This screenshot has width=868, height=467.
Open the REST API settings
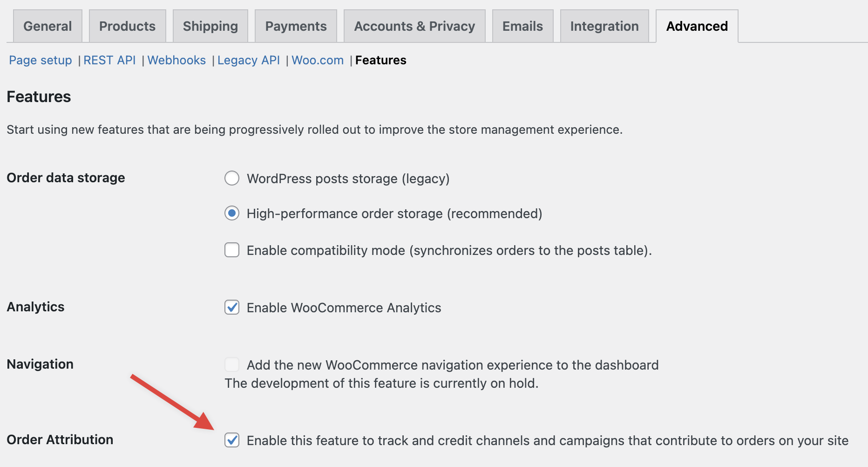click(x=109, y=60)
